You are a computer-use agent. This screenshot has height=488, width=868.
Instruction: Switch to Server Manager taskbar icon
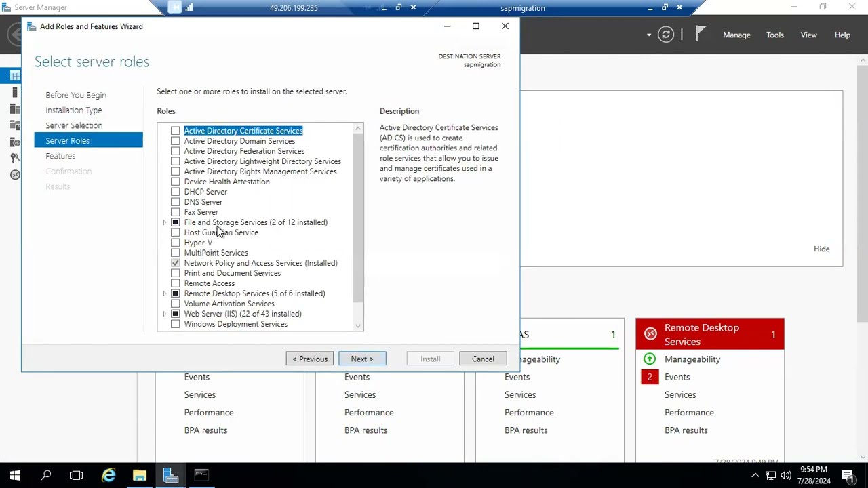[171, 475]
